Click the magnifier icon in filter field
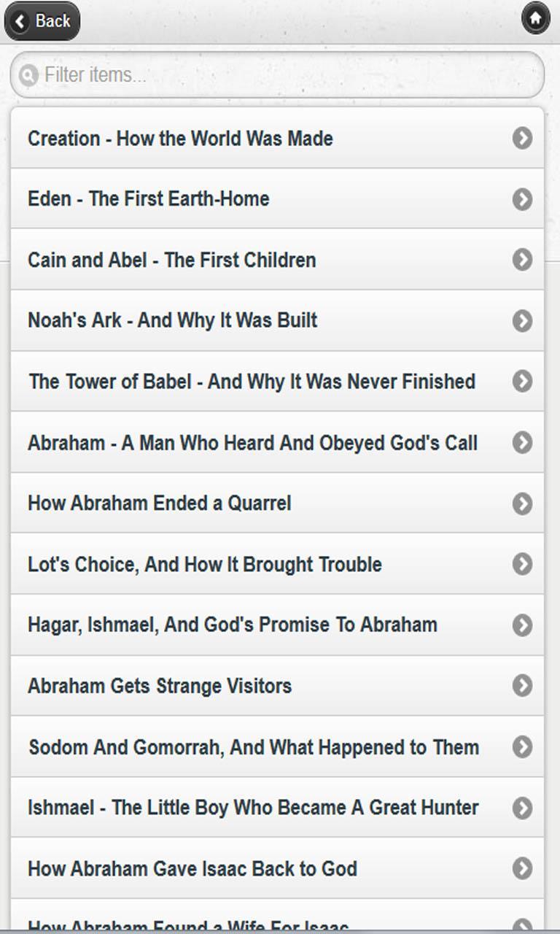Screen dimensions: 560x934 click(28, 74)
